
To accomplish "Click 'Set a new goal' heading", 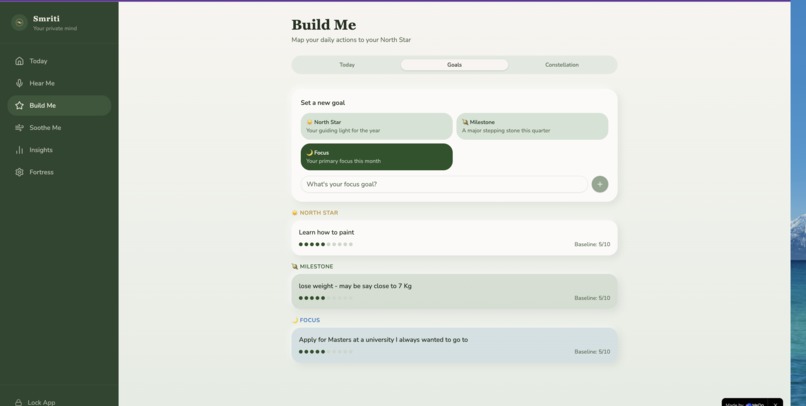I will 323,103.
